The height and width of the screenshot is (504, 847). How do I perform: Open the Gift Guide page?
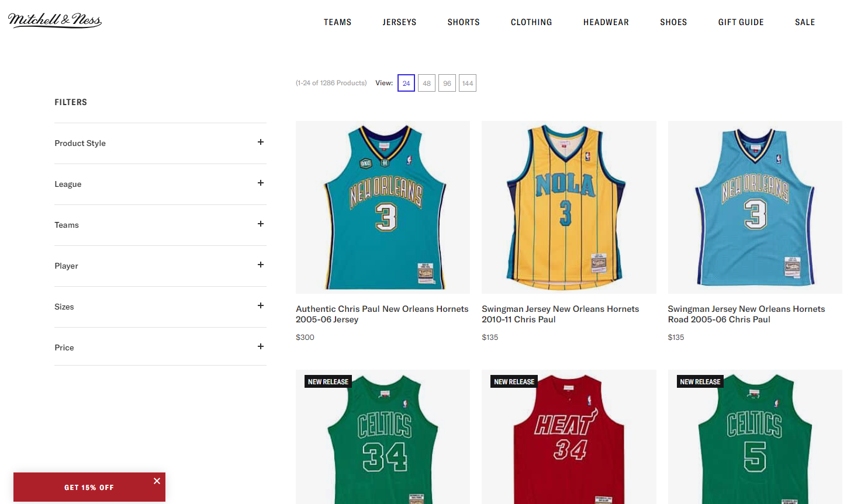(741, 22)
